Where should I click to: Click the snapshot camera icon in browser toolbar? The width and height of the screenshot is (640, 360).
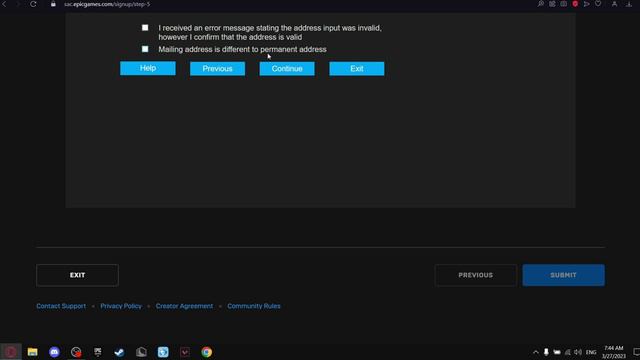click(564, 4)
